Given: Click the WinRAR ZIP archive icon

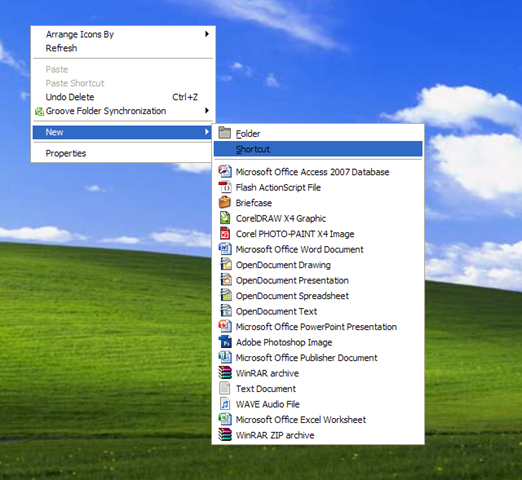Looking at the screenshot, I should pos(225,435).
